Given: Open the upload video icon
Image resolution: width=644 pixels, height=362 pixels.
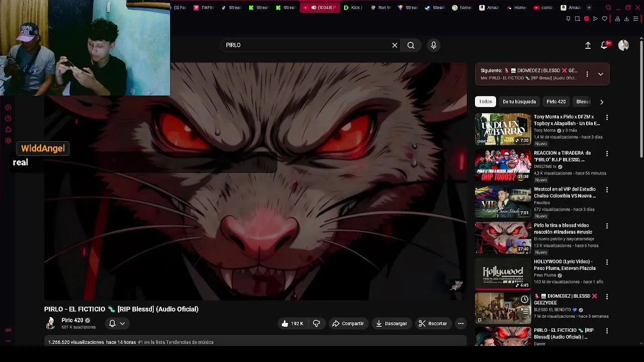Looking at the screenshot, I should 588,45.
